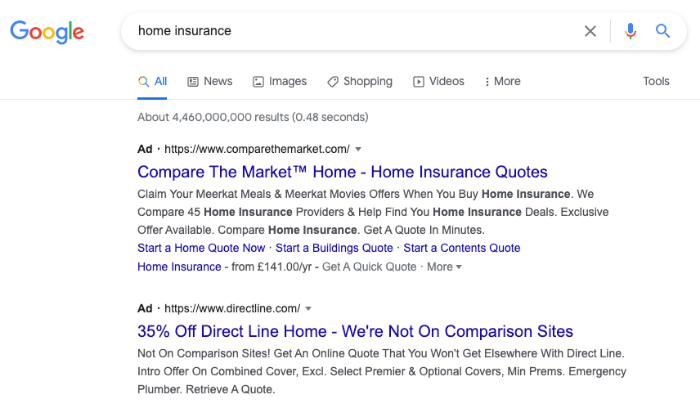Open the Shopping tab

click(x=360, y=81)
